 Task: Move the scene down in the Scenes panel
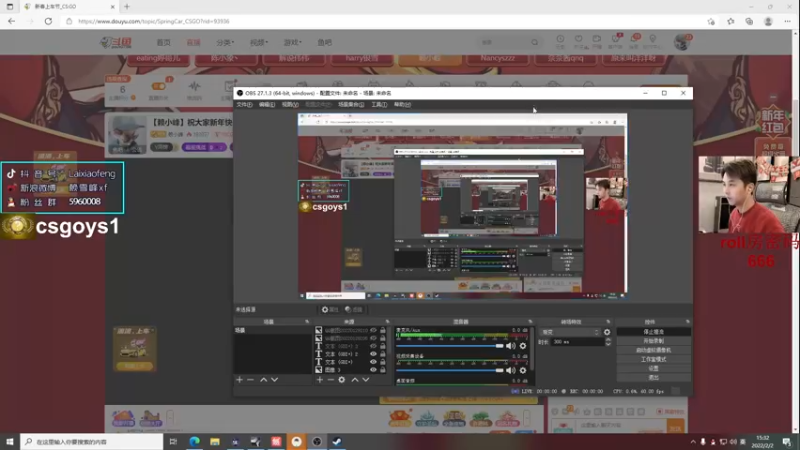[x=274, y=380]
